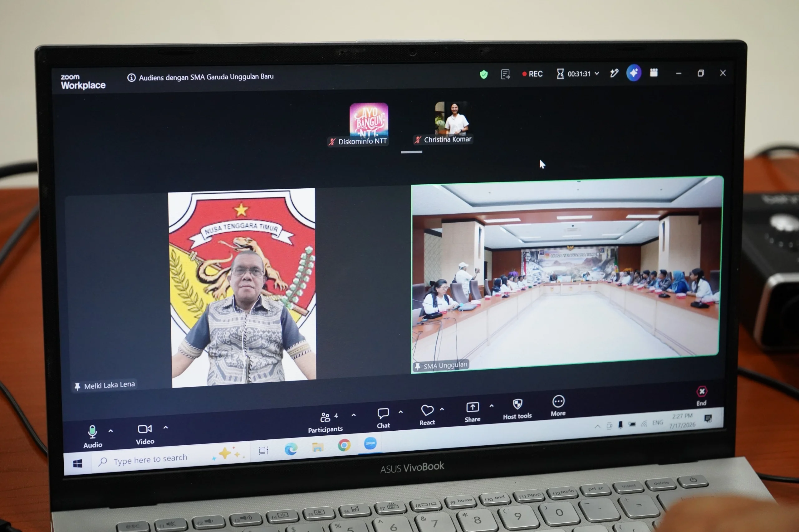This screenshot has width=799, height=532.
Task: Click the red REC recording indicator
Action: point(532,74)
